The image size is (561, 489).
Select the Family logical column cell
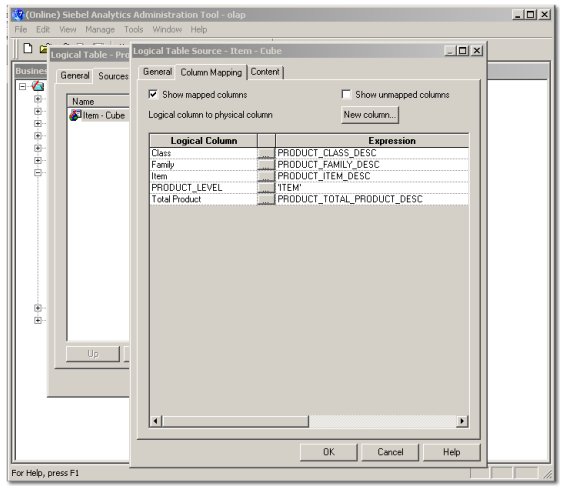(x=203, y=165)
